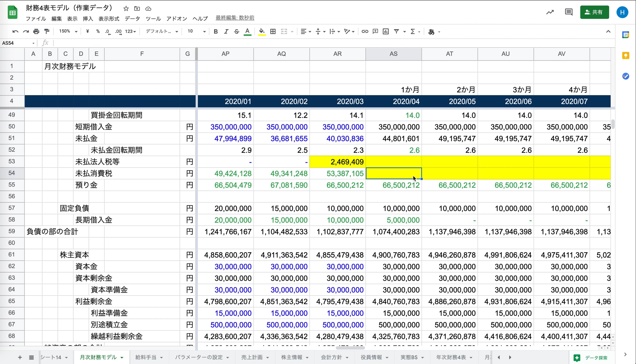636x364 pixels.
Task: Open the データ menu
Action: 132,19
